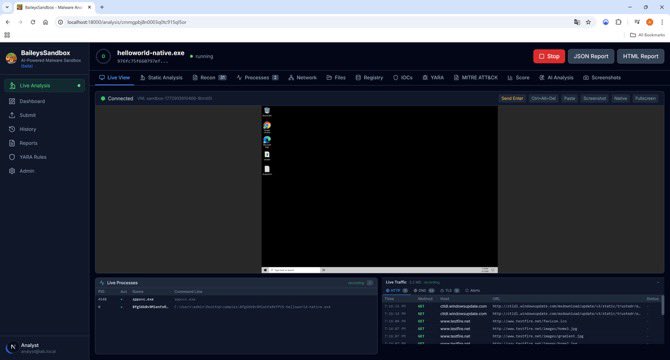Open All Bookmarks folder

pos(648,35)
